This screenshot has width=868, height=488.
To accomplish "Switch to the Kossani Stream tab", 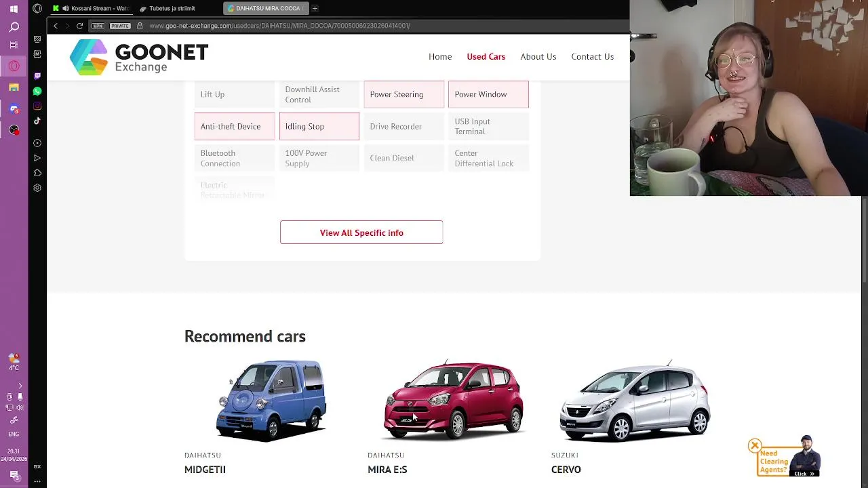I will click(90, 8).
